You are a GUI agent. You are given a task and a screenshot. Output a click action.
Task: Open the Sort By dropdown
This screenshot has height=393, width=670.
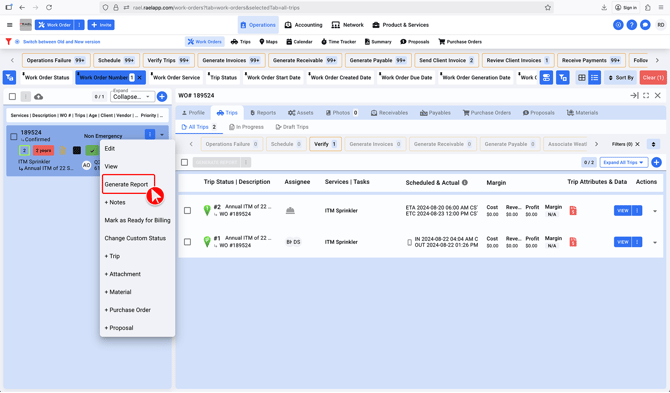pos(621,78)
